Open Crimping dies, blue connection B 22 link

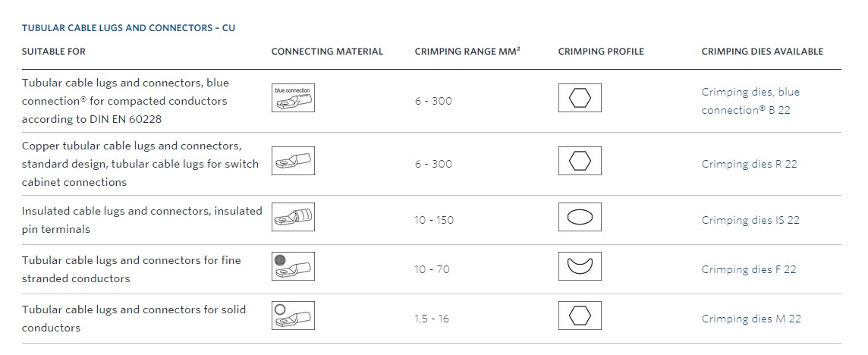[750, 101]
